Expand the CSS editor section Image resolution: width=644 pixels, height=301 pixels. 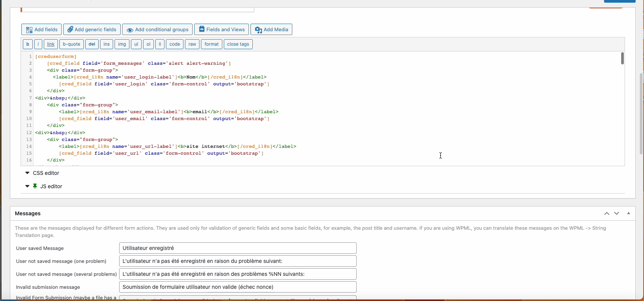[42, 173]
